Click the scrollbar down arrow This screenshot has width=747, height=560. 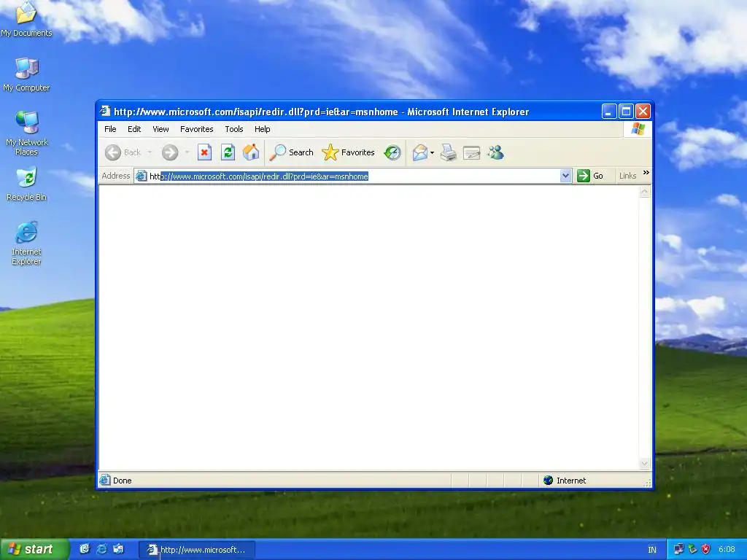tap(645, 463)
